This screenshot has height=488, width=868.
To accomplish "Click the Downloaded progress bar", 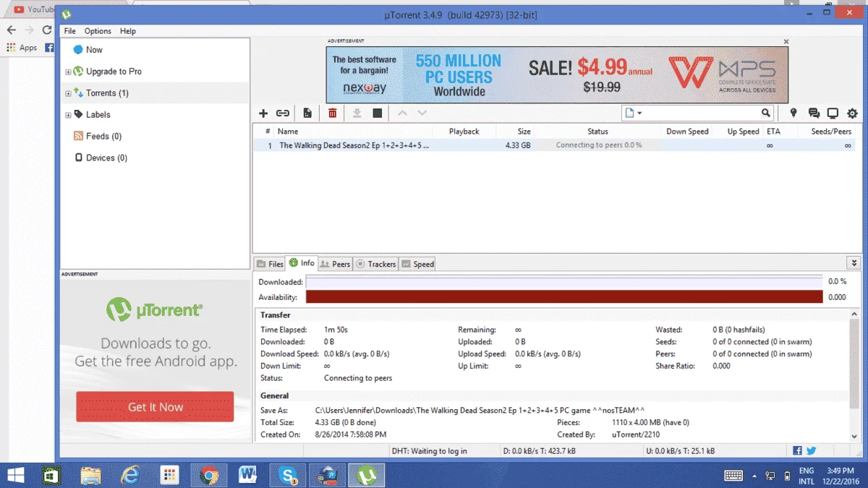I will (x=564, y=281).
